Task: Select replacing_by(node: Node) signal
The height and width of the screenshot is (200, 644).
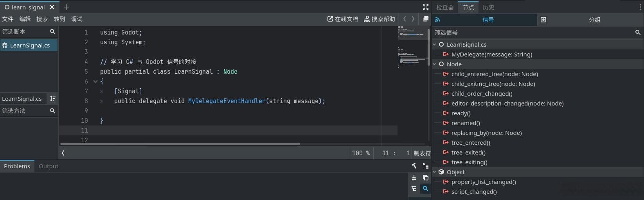Action: (486, 133)
